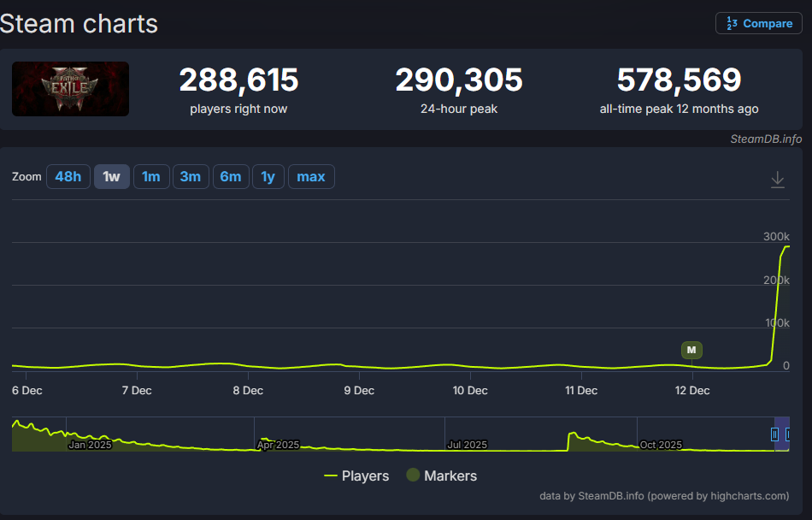
Task: Click the 200k y-axis label
Action: tap(776, 280)
